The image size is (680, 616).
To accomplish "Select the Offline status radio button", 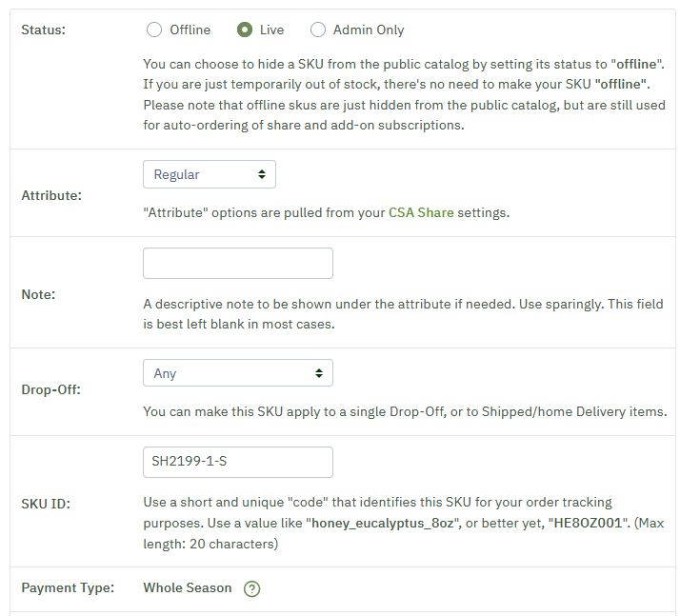I will tap(154, 30).
